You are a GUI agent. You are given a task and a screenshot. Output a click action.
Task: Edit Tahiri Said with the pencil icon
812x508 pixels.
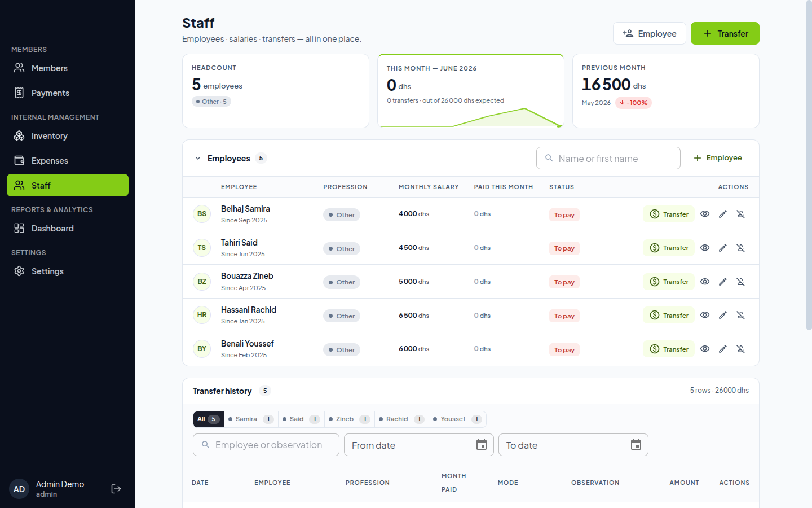click(x=723, y=248)
